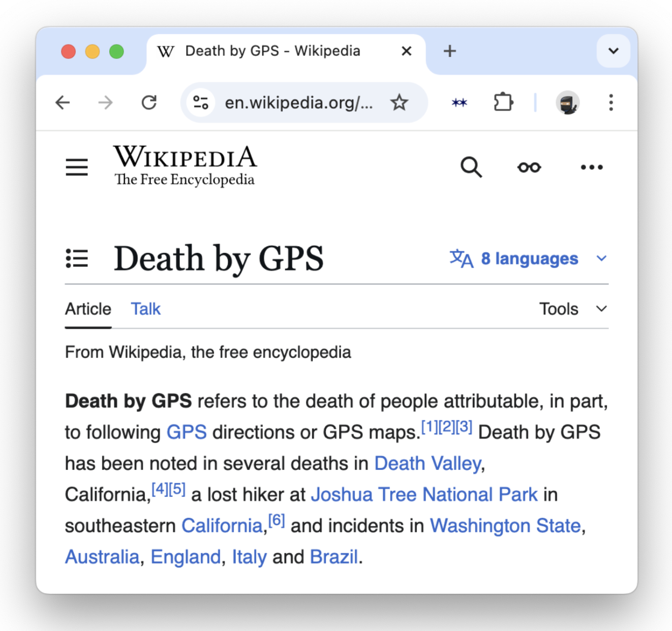
Task: Follow the Death Valley link
Action: click(427, 463)
